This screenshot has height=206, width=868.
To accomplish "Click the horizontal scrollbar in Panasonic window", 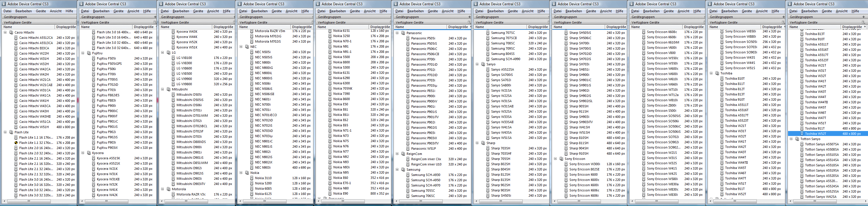I will click(421, 201).
